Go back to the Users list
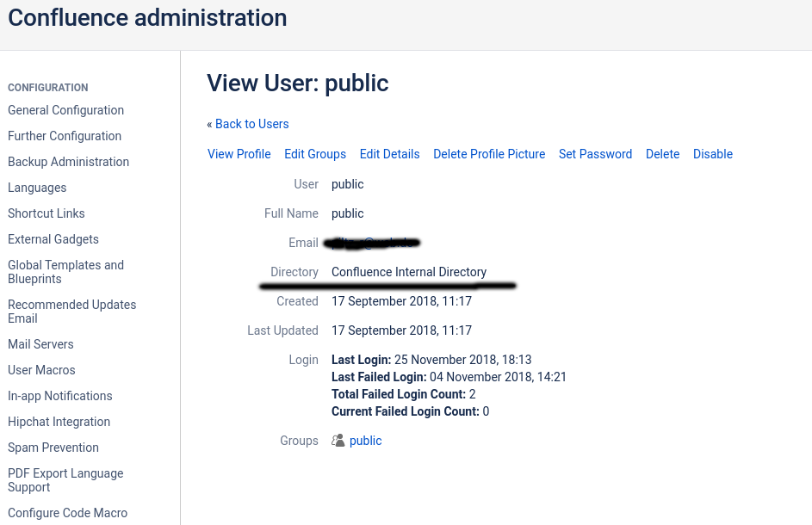This screenshot has width=812, height=525. (x=251, y=124)
